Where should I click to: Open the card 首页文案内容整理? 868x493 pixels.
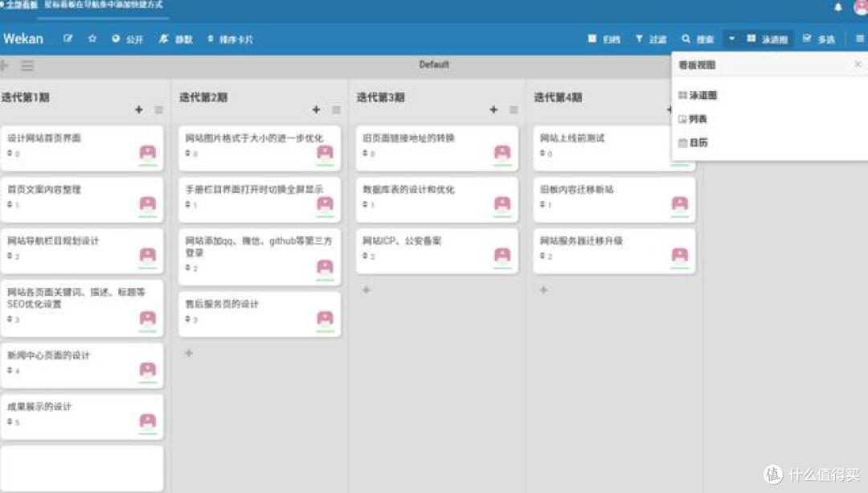pyautogui.click(x=82, y=199)
